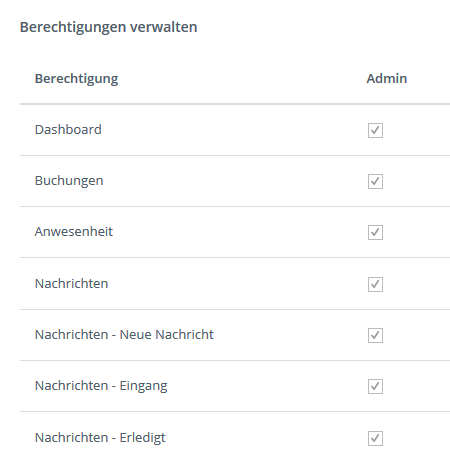Click the Berechtigung column header
This screenshot has width=450, height=450.
pyautogui.click(x=76, y=79)
